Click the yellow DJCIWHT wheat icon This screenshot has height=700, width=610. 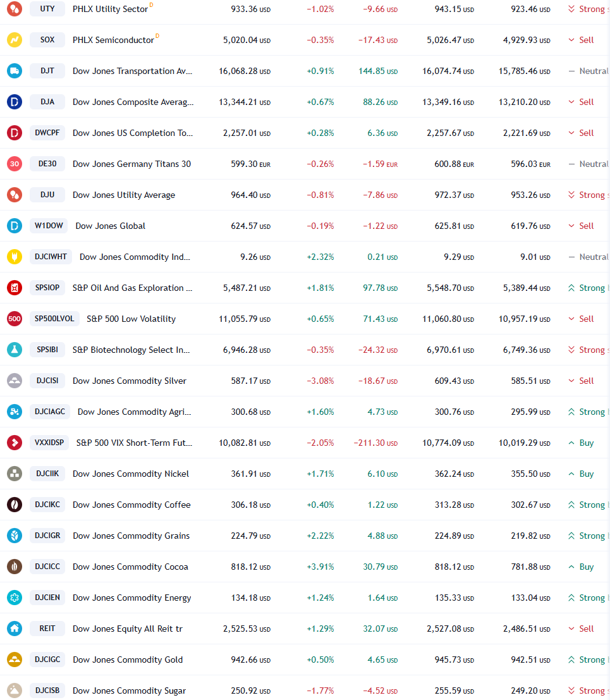pos(15,257)
